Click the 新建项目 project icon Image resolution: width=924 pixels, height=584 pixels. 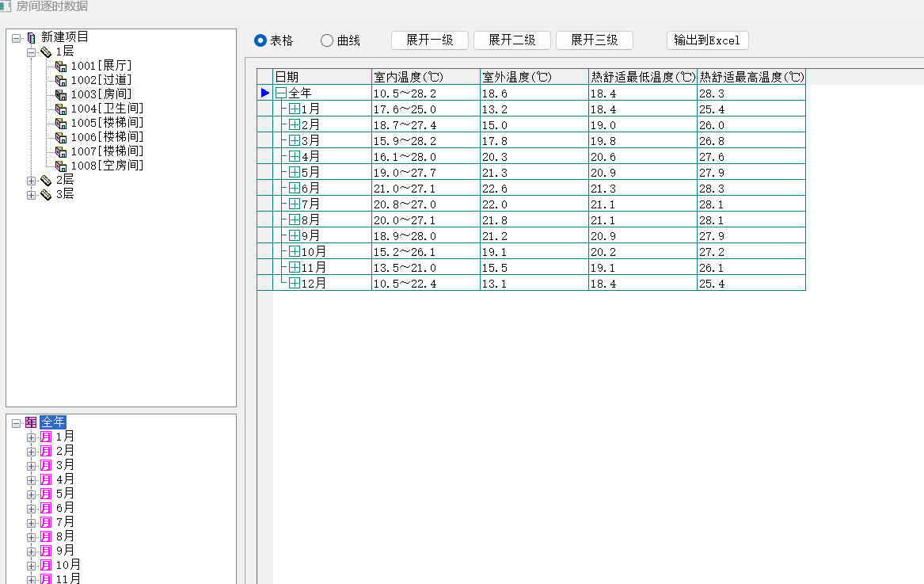(x=32, y=37)
